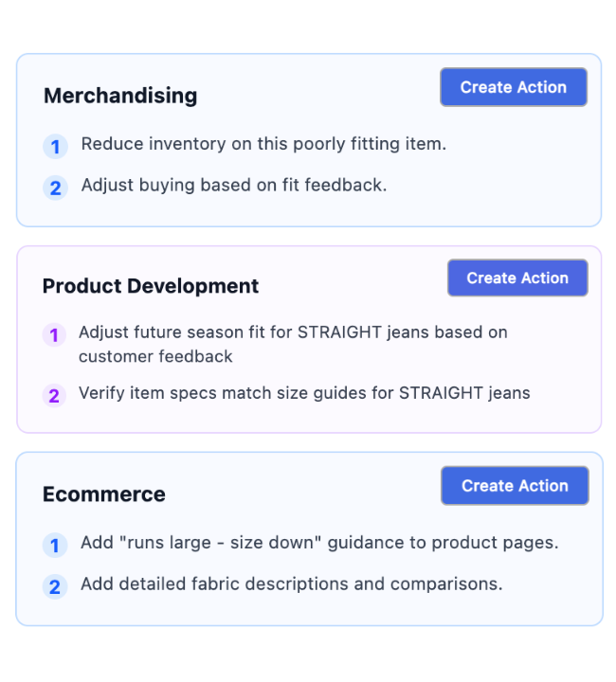Click purple badge 2 beside 'Verify item specs'

54,396
